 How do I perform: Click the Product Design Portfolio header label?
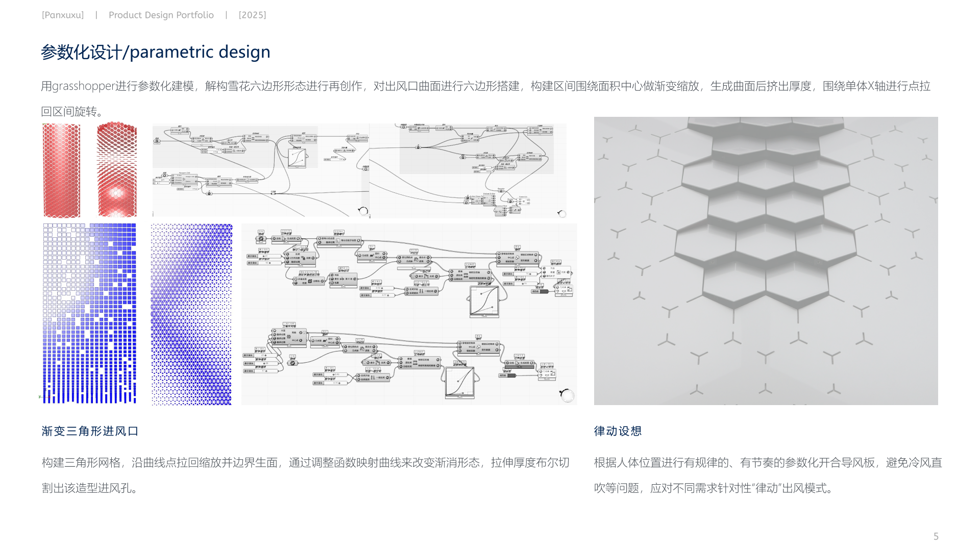coord(161,15)
